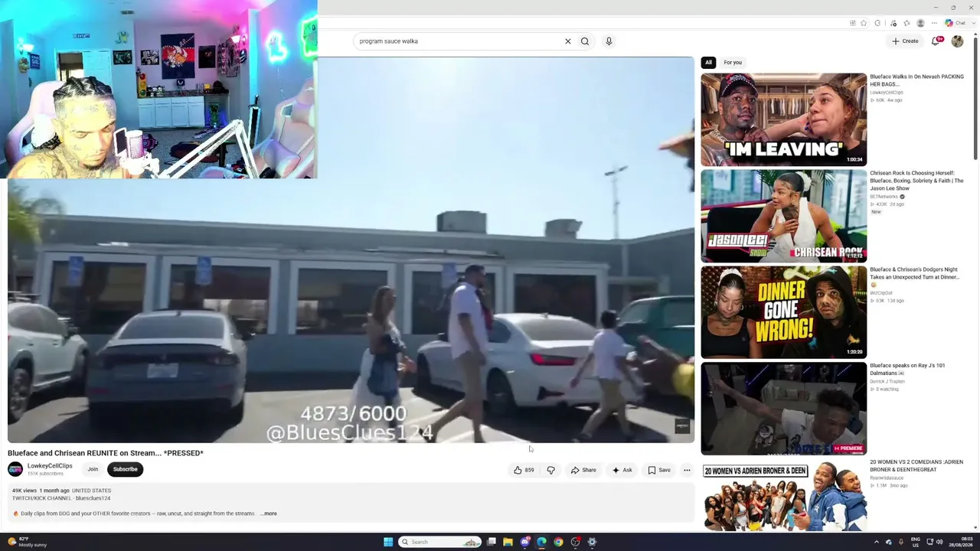This screenshot has height=551, width=980.
Task: Dislike the Blueface and Chrisean video
Action: [550, 470]
